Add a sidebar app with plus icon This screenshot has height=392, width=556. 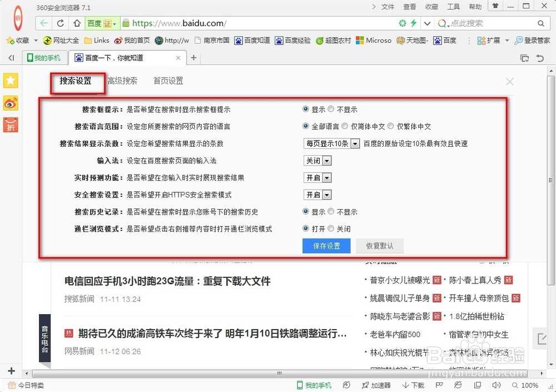click(x=11, y=371)
